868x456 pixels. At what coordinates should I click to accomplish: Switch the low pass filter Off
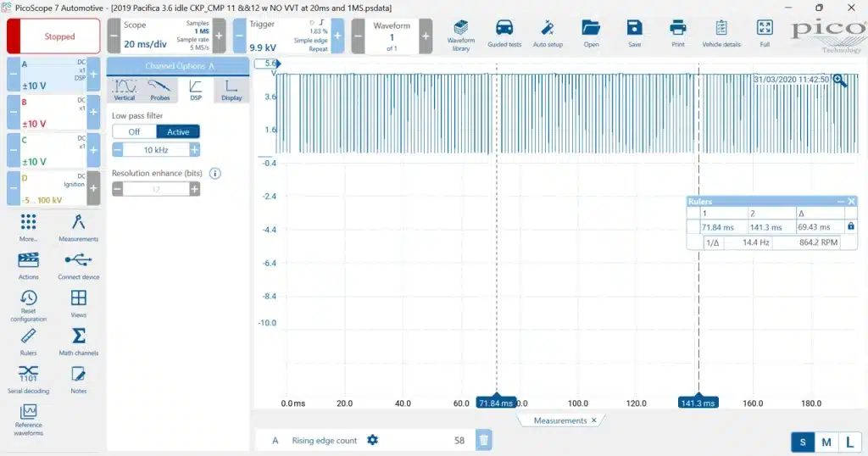pyautogui.click(x=134, y=131)
